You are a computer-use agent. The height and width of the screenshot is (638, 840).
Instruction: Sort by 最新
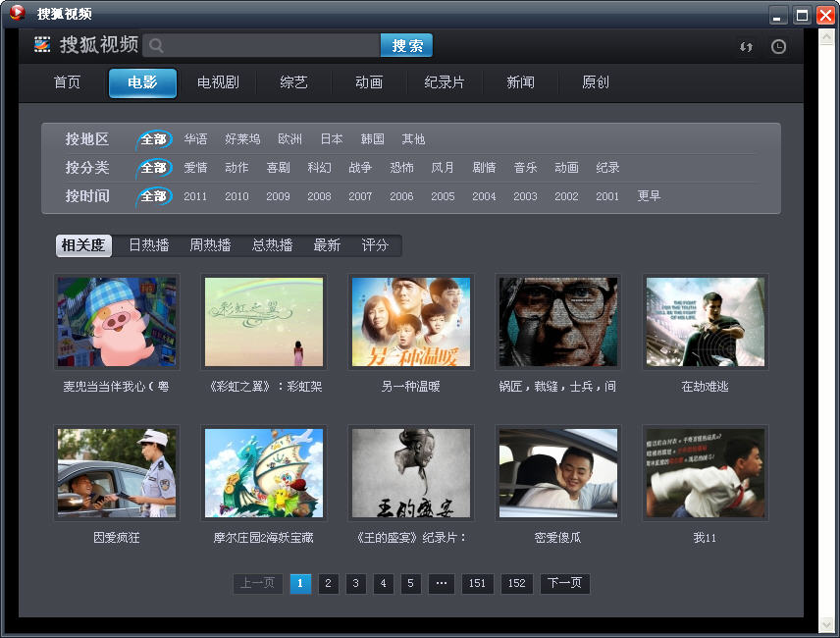point(327,245)
